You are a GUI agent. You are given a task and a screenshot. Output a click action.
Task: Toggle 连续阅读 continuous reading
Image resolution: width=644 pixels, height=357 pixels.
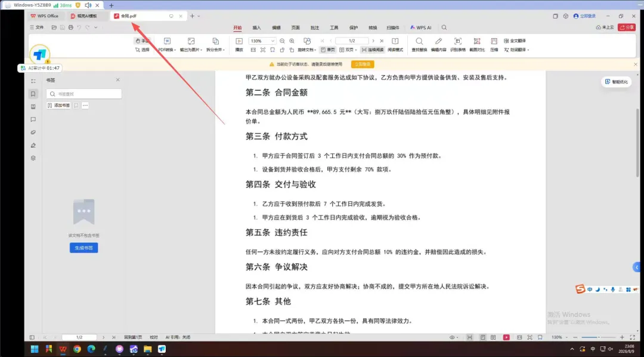coord(373,50)
